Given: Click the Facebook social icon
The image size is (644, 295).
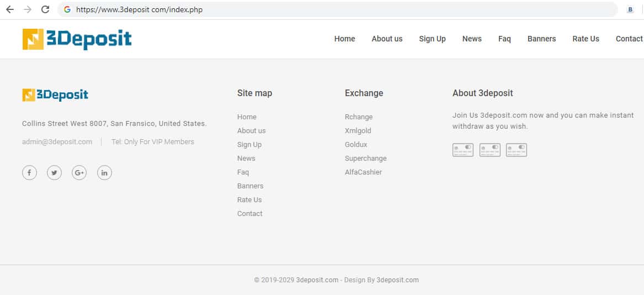Looking at the screenshot, I should [29, 173].
